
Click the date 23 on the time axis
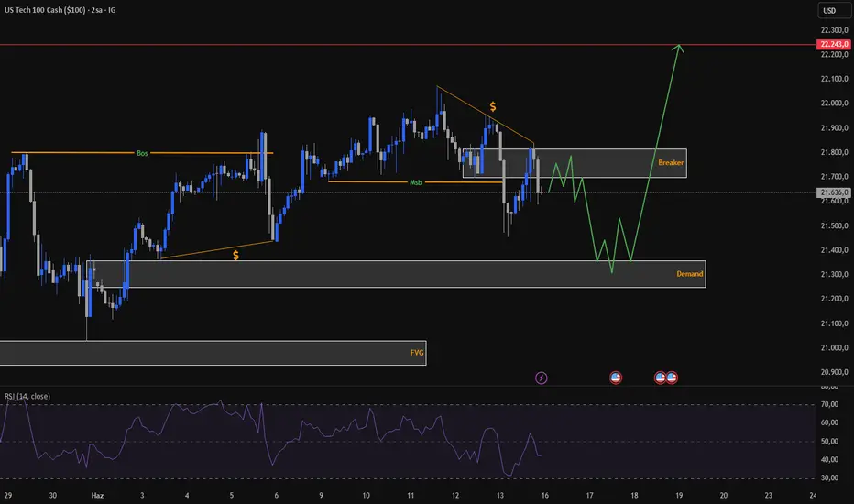pos(768,495)
